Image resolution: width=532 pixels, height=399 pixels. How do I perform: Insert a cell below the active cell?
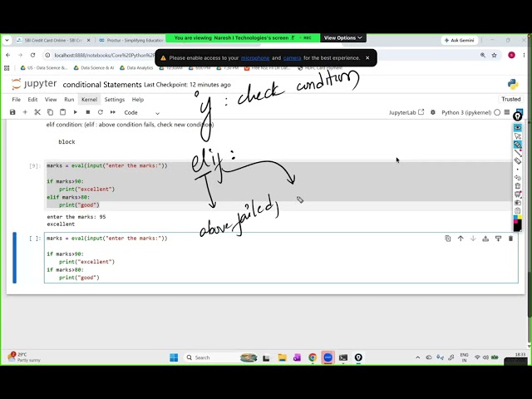(x=498, y=239)
